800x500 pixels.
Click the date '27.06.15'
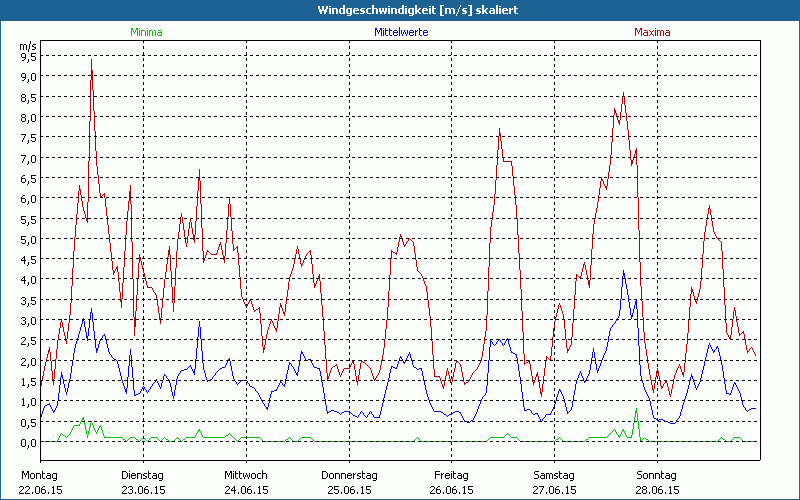point(555,490)
